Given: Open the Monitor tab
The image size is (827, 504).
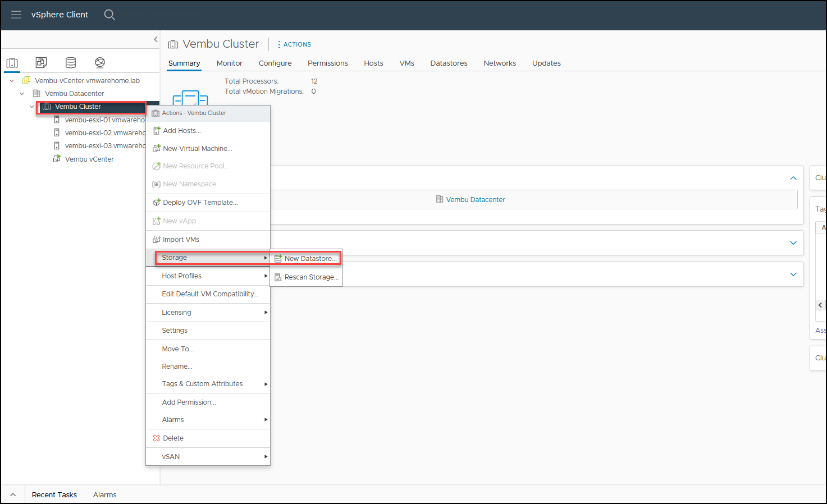Looking at the screenshot, I should click(230, 63).
